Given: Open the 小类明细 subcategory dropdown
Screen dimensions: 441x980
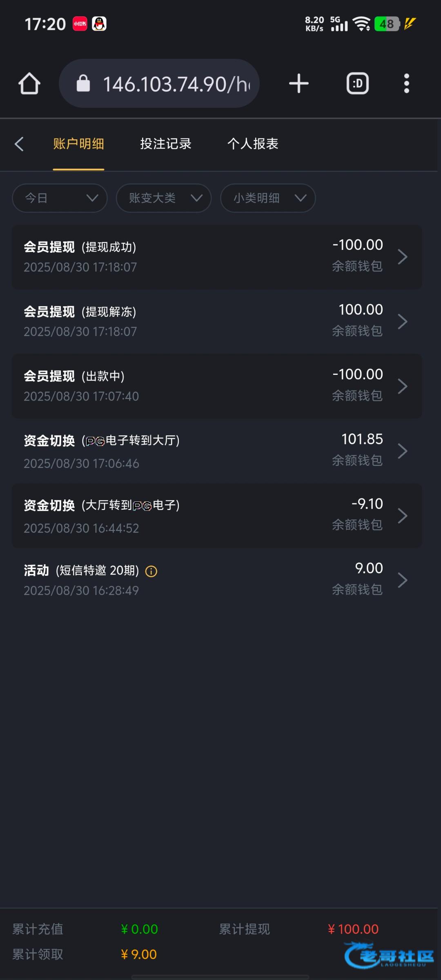Looking at the screenshot, I should [268, 198].
